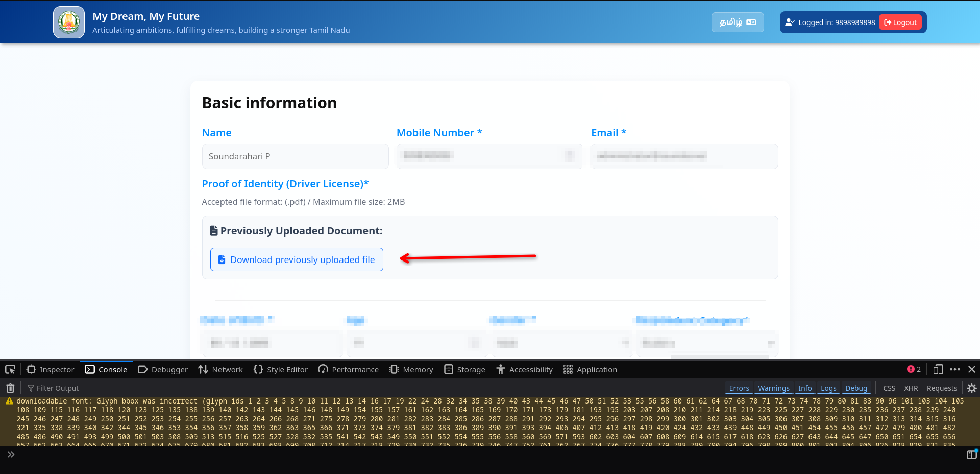Viewport: 980px width, 474px height.
Task: Open the console settings gear
Action: click(x=971, y=388)
